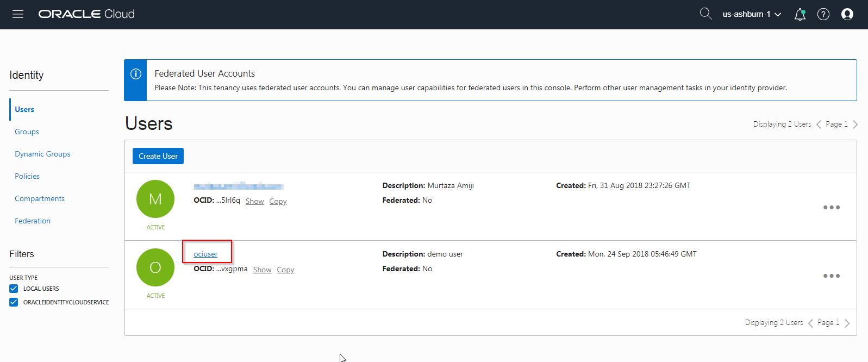Screen dimensions: 868x362
Task: Go to previous page at bottom pagination
Action: [x=810, y=323]
